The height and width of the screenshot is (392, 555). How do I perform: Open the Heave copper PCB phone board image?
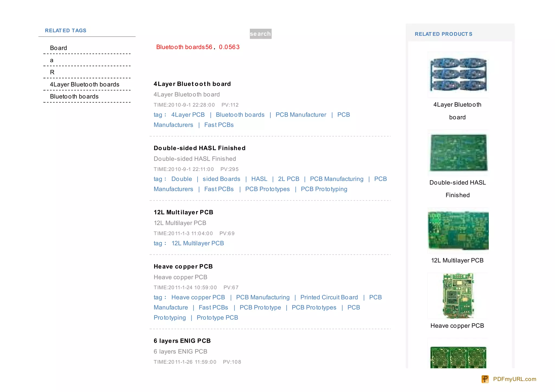(458, 296)
